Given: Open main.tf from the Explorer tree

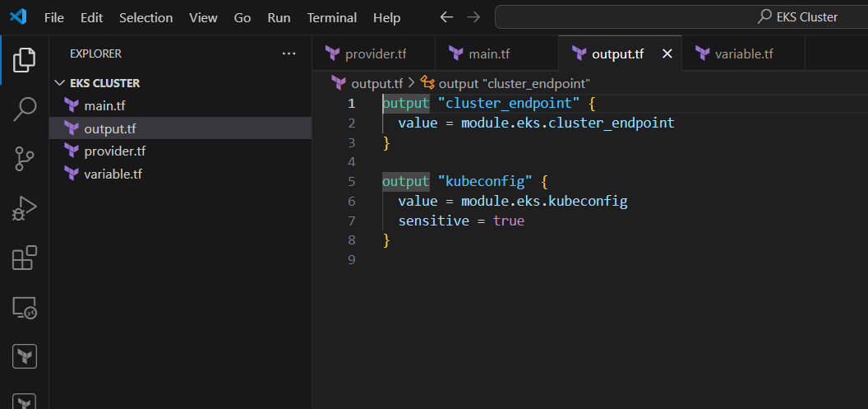Looking at the screenshot, I should click(181, 105).
